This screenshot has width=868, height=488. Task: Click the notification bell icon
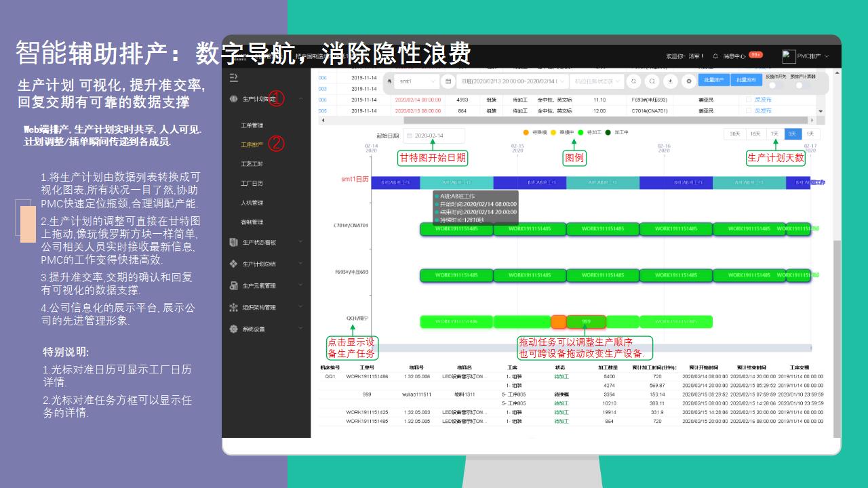coord(715,56)
